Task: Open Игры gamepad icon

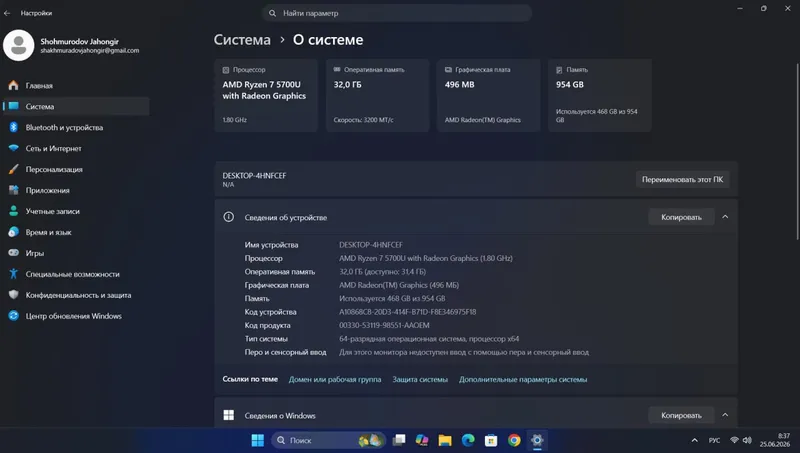Action: pos(14,253)
